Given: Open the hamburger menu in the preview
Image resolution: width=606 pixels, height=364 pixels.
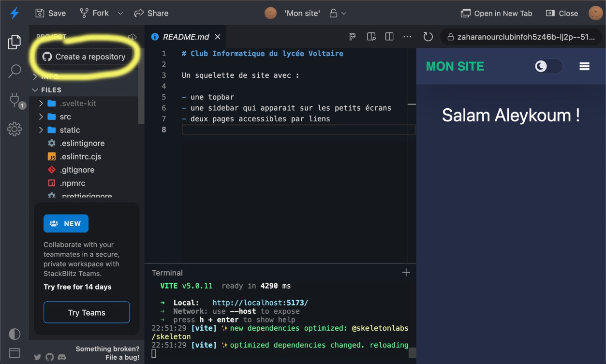Looking at the screenshot, I should [x=584, y=67].
